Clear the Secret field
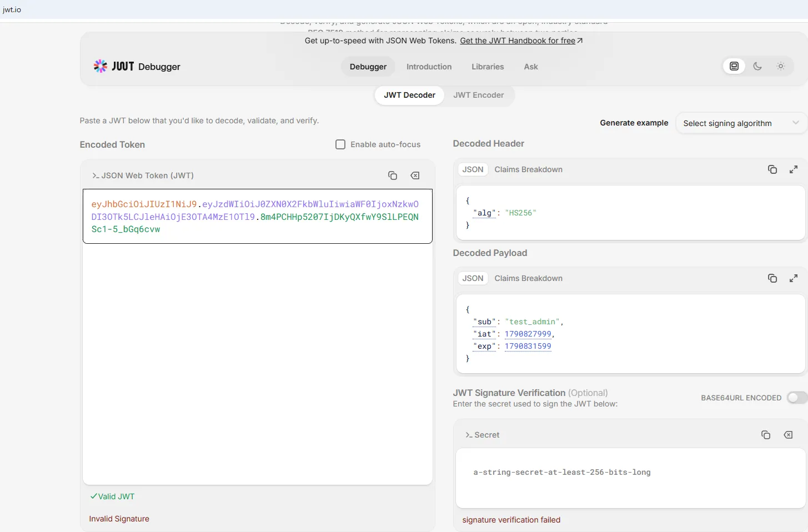808x532 pixels. [x=788, y=435]
